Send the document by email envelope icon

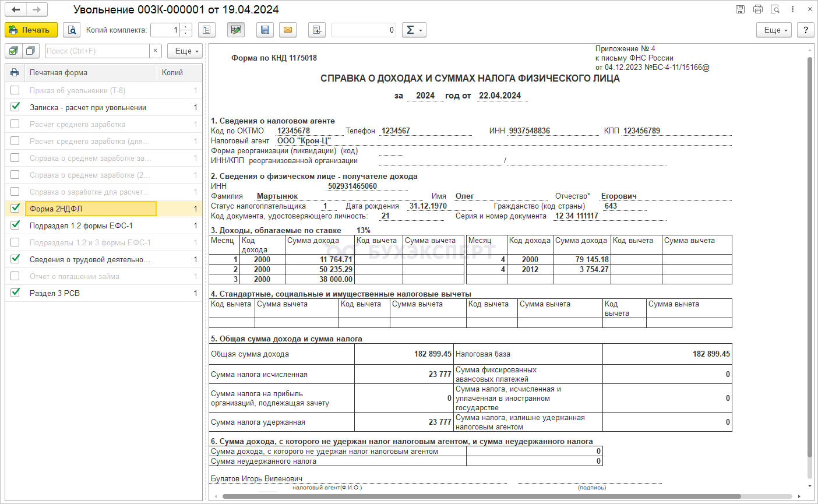[288, 30]
